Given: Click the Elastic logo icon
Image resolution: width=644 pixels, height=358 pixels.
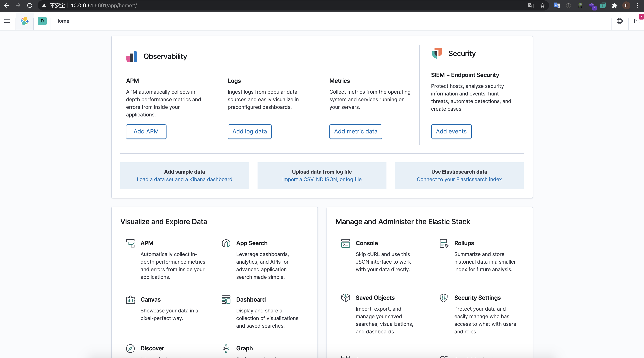Looking at the screenshot, I should (x=25, y=21).
